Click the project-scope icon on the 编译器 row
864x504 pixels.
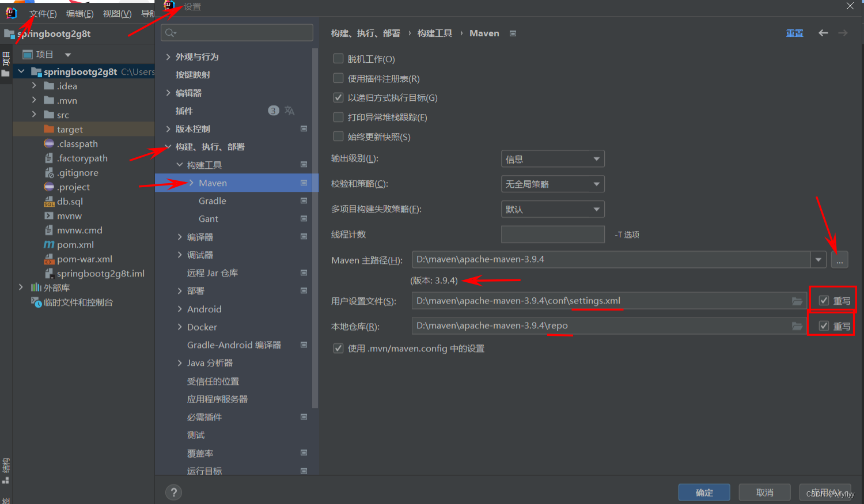click(304, 236)
